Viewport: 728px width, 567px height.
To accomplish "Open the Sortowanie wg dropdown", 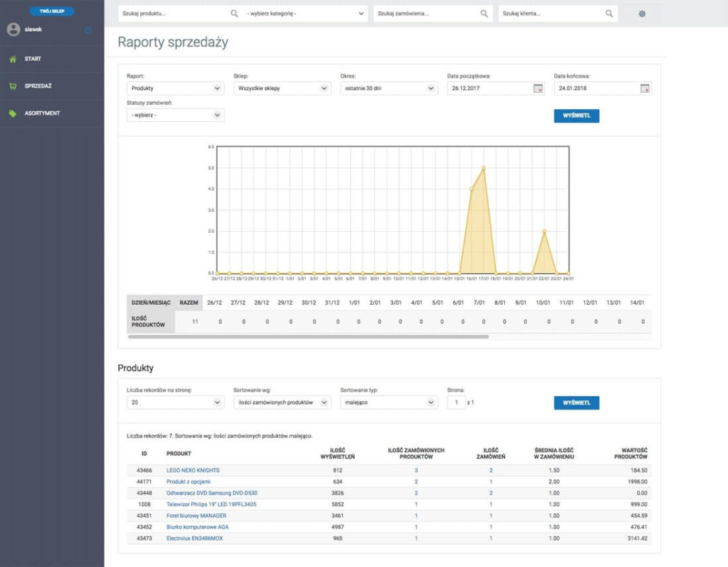I will point(282,403).
